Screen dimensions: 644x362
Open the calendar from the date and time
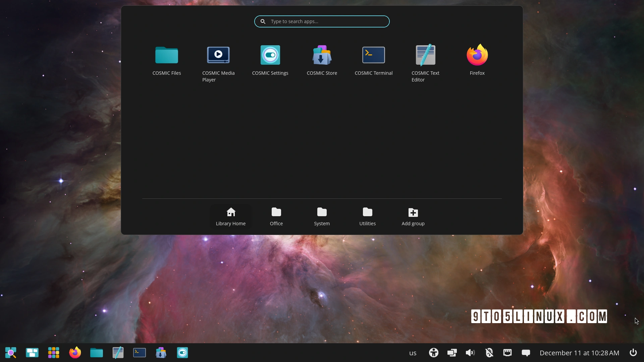(579, 353)
